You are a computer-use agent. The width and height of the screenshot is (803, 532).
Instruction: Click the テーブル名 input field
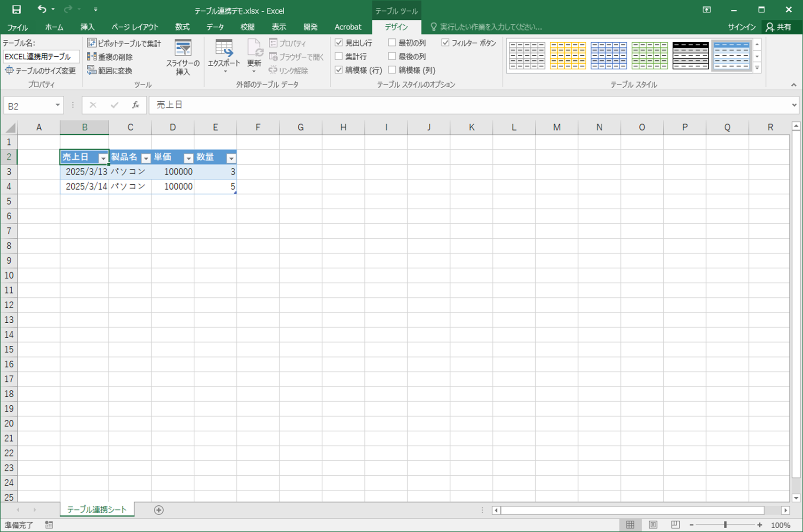pos(41,57)
